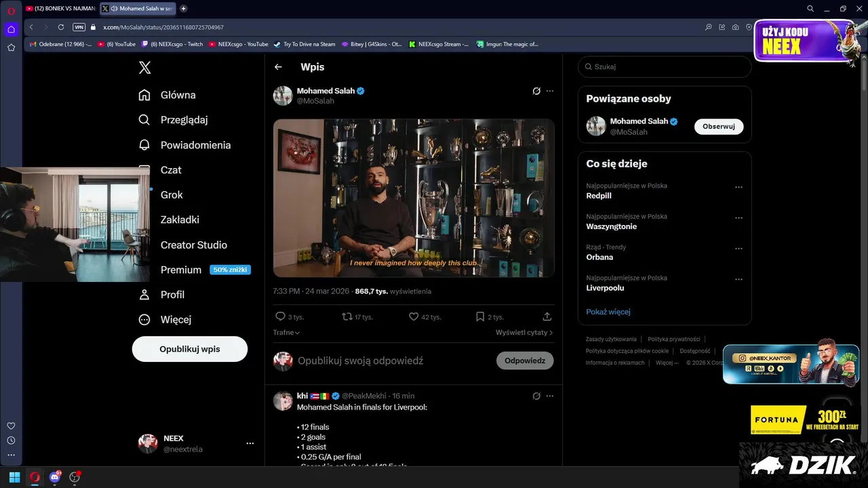Open the Odebrane Gmail bookmark
Image resolution: width=868 pixels, height=488 pixels.
click(x=60, y=44)
